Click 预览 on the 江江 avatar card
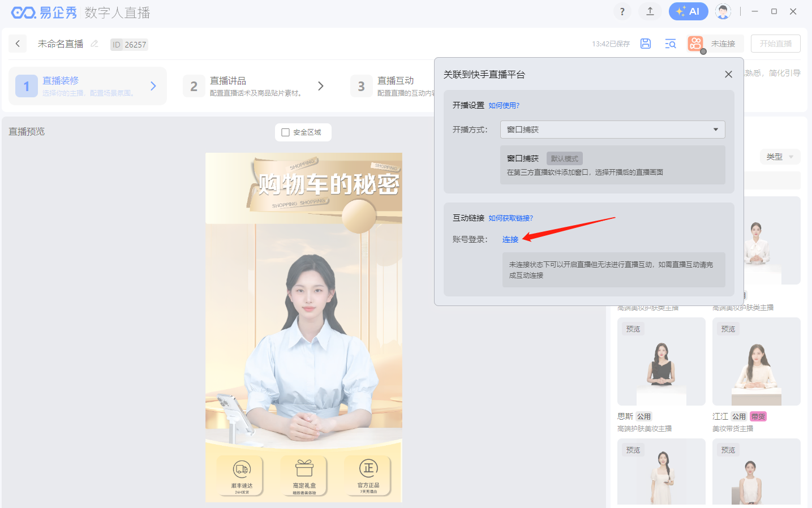Image resolution: width=812 pixels, height=508 pixels. click(728, 329)
